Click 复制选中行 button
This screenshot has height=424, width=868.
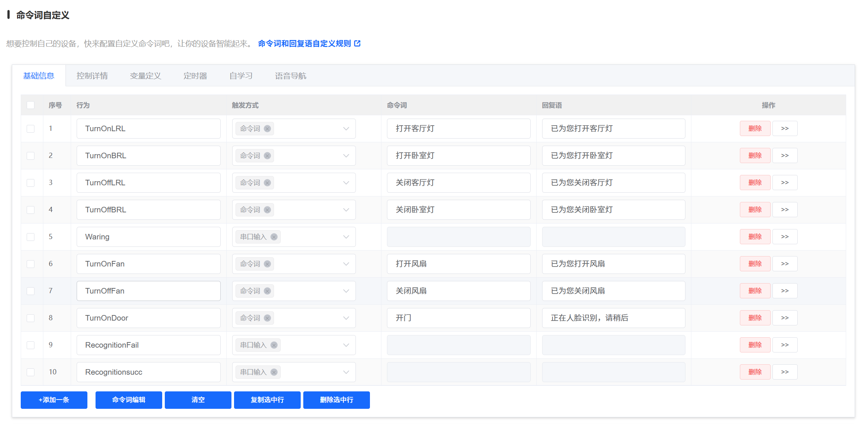(x=267, y=400)
